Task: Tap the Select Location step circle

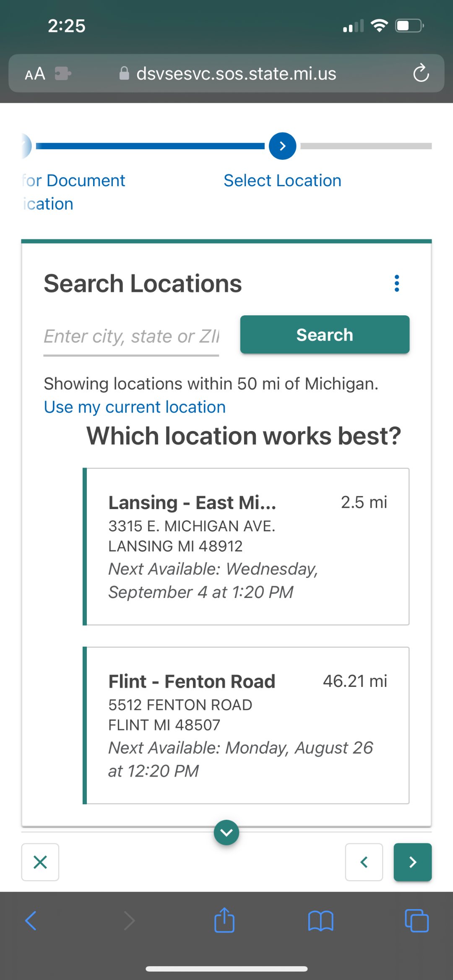Action: click(282, 146)
